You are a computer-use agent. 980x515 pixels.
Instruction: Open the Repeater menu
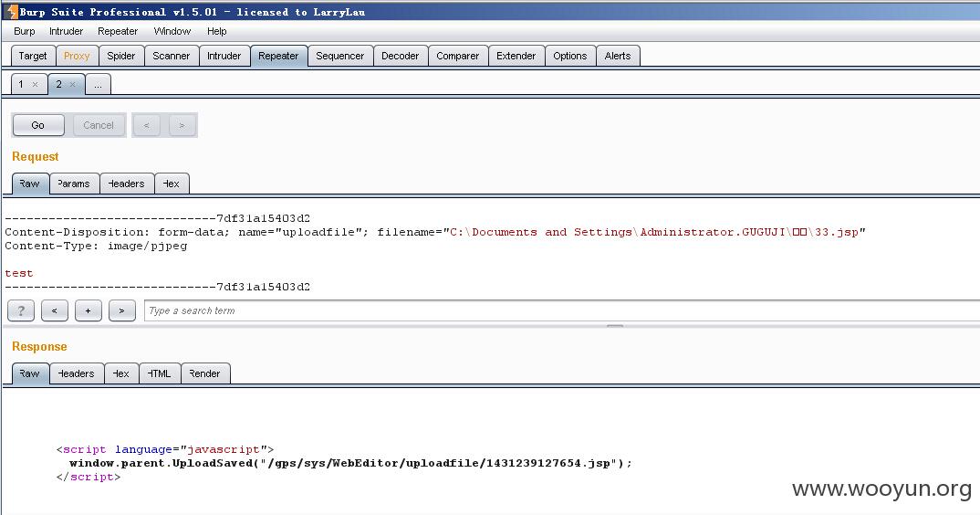118,31
